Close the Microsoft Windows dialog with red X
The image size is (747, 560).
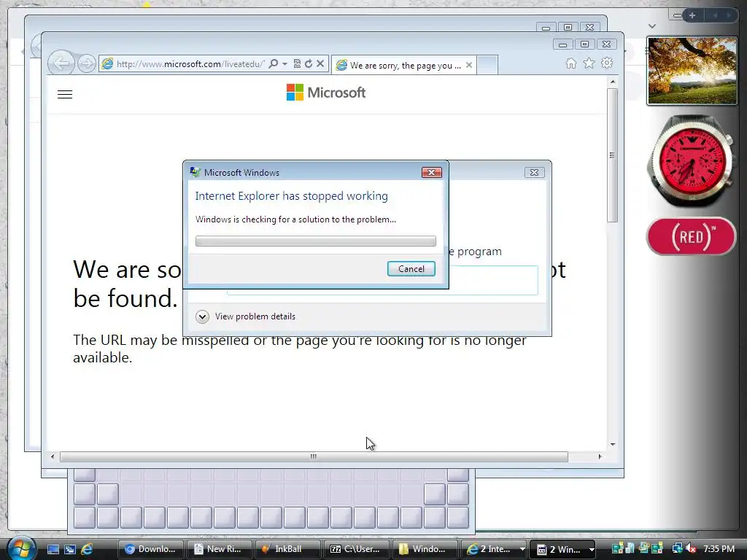coord(432,172)
